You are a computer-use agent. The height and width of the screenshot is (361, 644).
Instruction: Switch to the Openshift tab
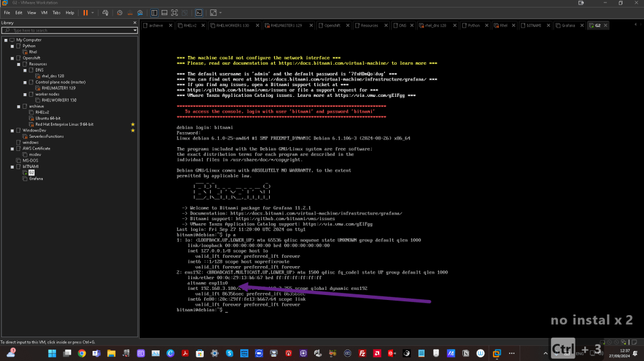(x=332, y=25)
